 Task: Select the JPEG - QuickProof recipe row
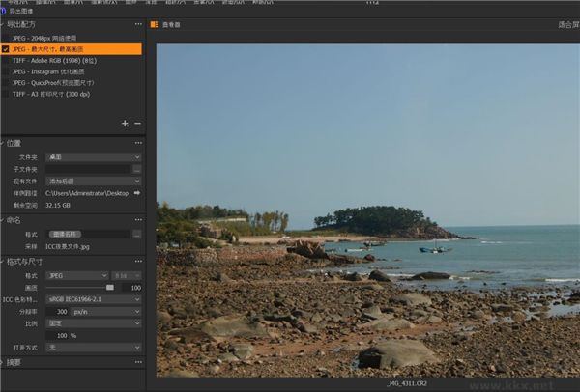pyautogui.click(x=60, y=83)
